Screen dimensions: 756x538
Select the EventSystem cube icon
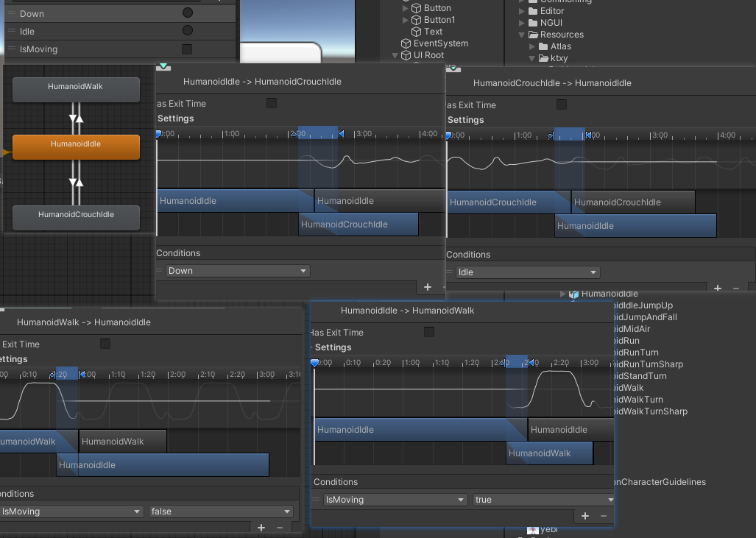406,43
